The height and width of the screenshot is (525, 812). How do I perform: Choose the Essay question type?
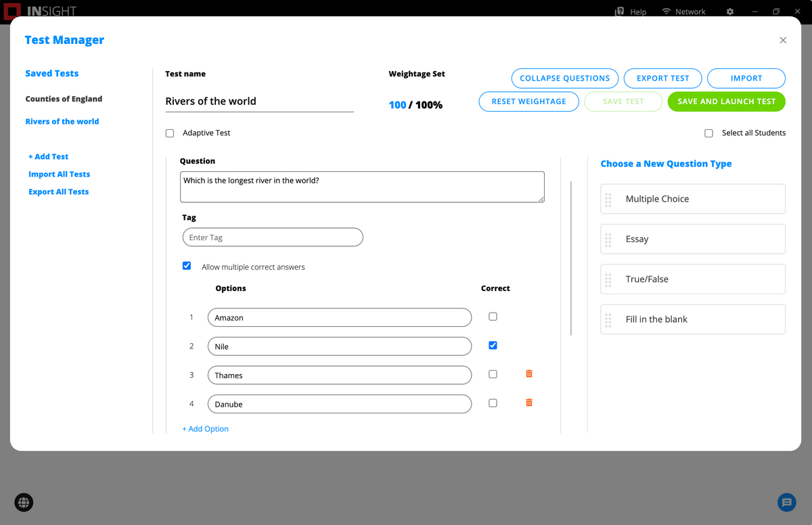pos(693,239)
